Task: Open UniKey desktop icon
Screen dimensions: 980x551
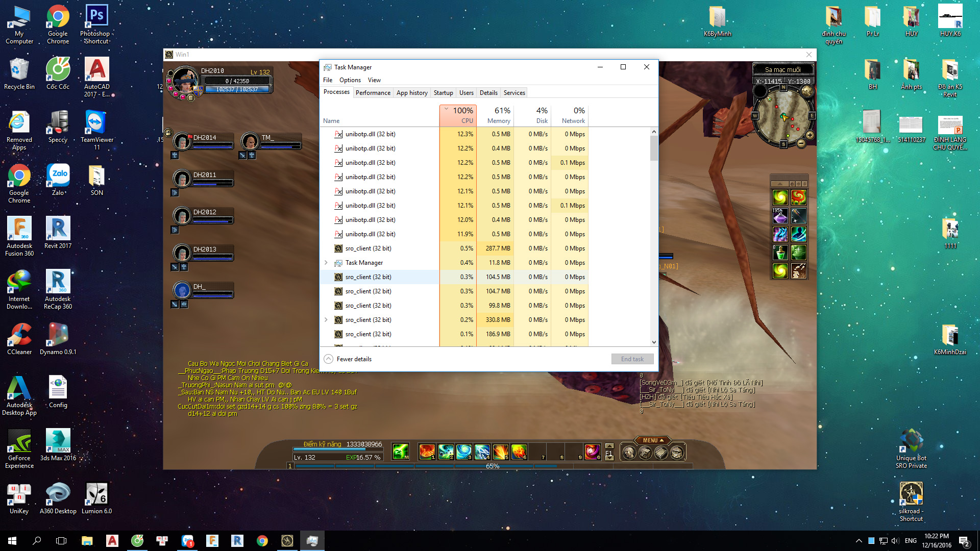Action: tap(19, 498)
